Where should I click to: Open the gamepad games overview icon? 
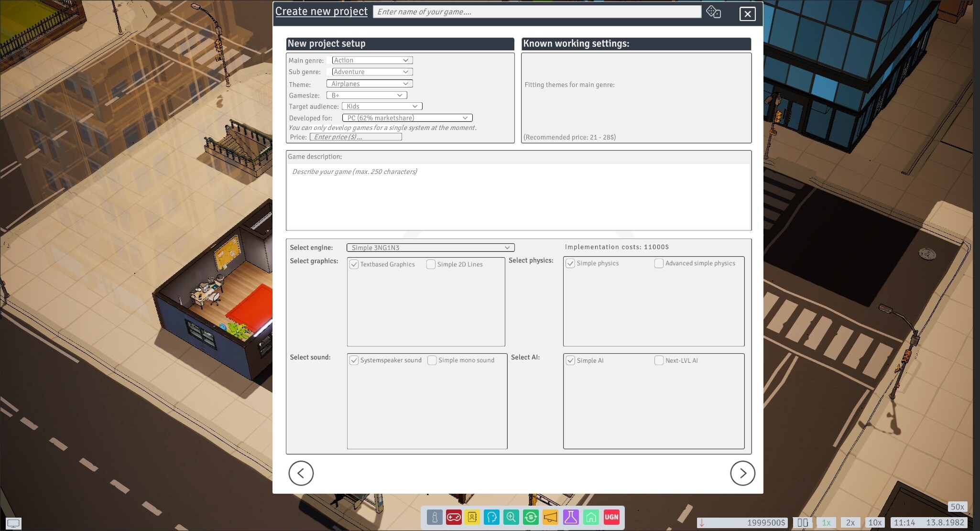coord(454,517)
